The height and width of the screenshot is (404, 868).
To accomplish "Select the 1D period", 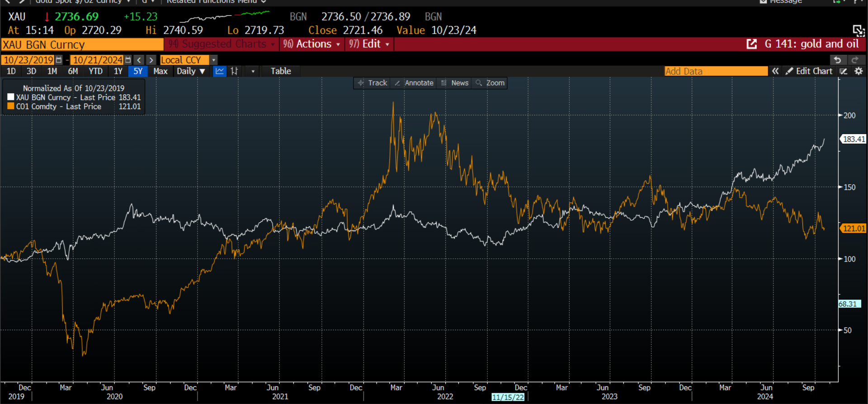I will (x=11, y=71).
